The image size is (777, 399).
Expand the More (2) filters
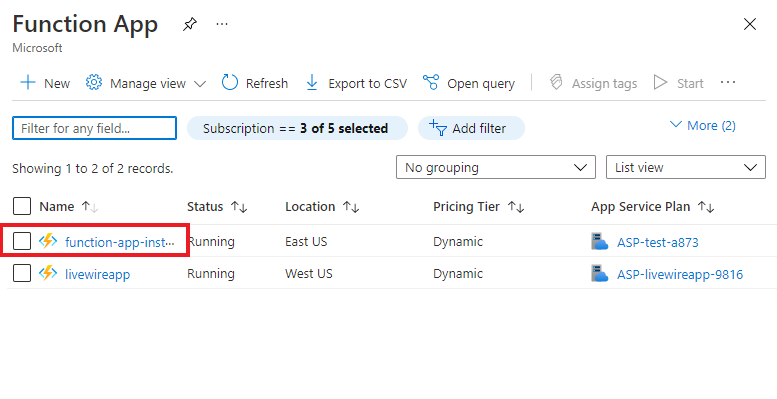[703, 125]
